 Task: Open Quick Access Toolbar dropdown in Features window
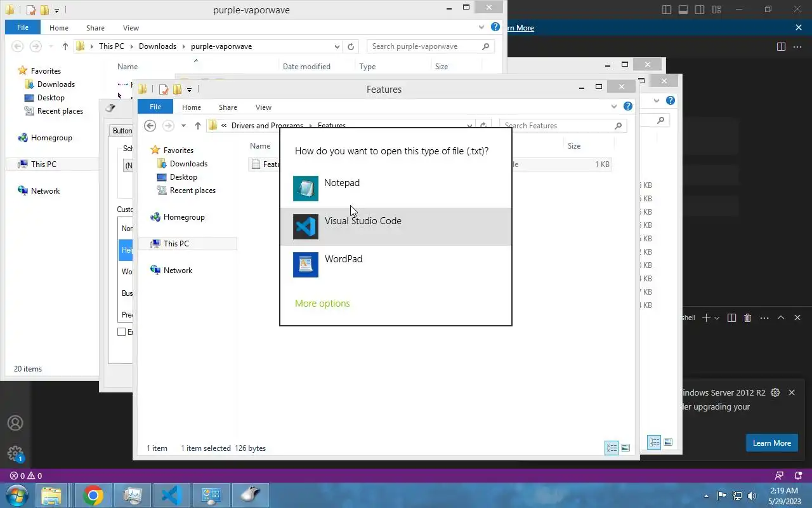point(189,90)
